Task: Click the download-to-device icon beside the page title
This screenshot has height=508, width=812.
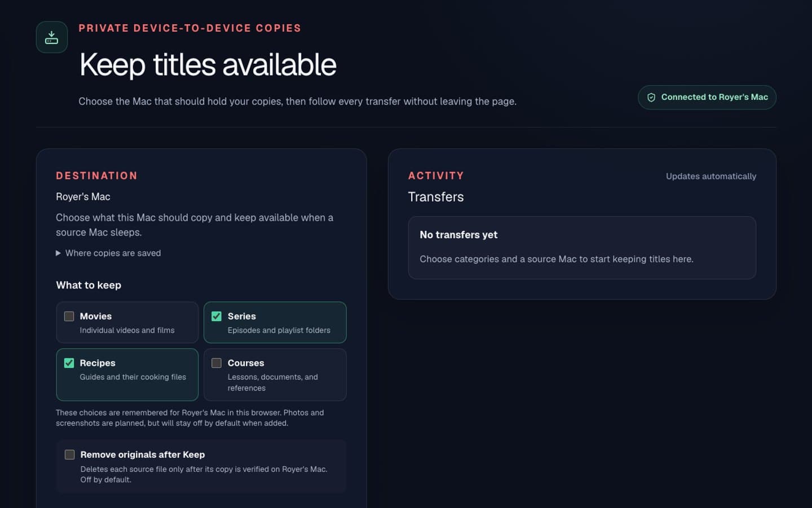Action: [52, 37]
